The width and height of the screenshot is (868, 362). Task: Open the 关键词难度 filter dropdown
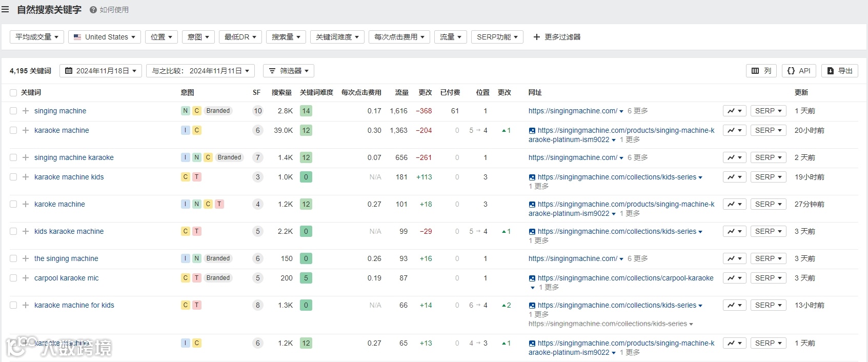click(337, 37)
